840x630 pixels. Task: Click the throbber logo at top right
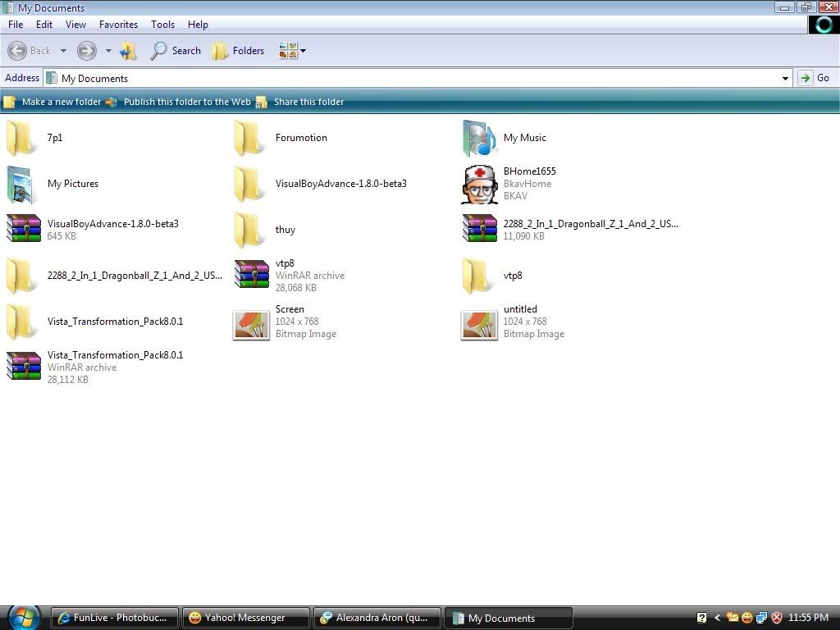click(824, 25)
